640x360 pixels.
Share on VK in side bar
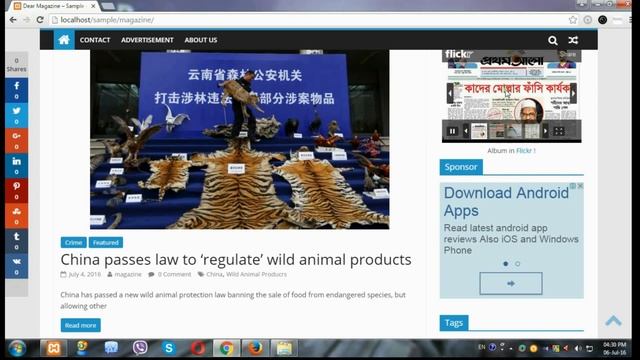pos(17,266)
